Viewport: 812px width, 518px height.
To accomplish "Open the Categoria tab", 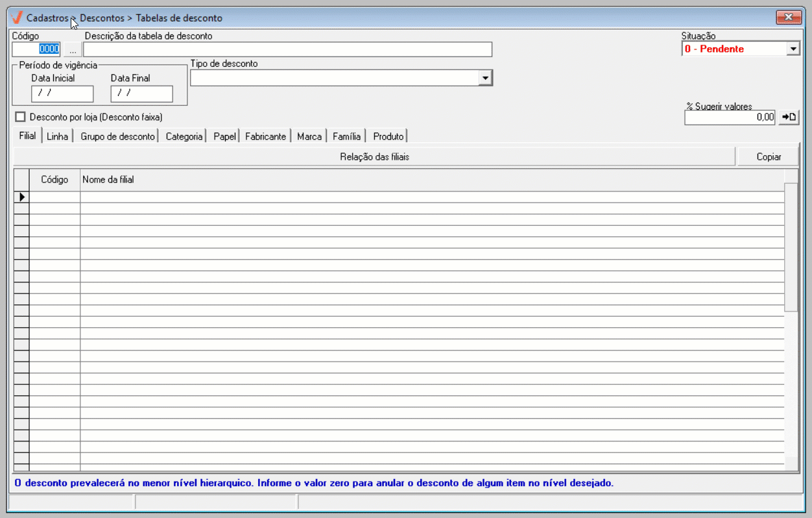I will coord(184,136).
